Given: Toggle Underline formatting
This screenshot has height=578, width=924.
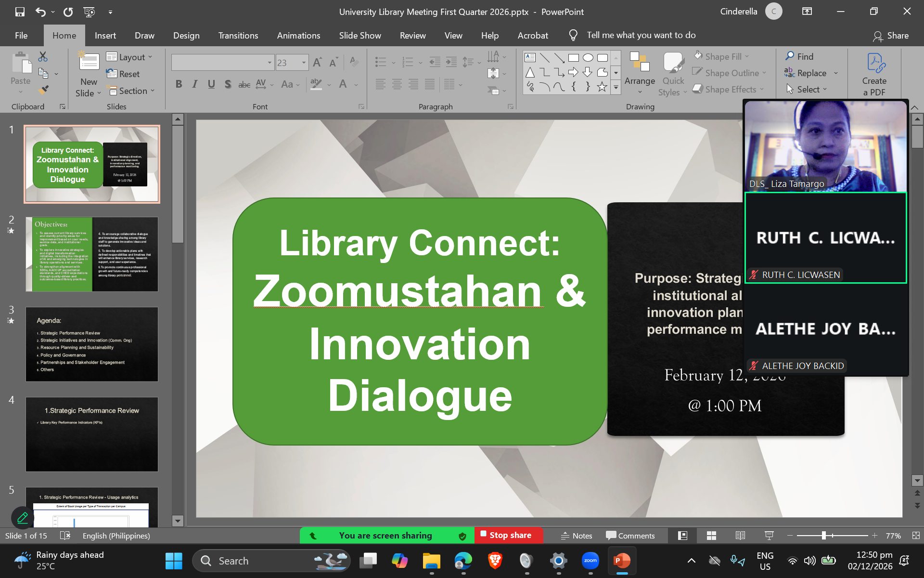Looking at the screenshot, I should (x=211, y=84).
